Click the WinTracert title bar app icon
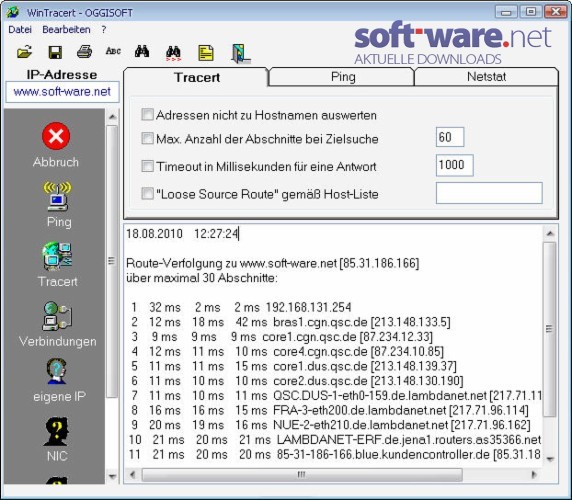The height and width of the screenshot is (500, 572). 13,12
